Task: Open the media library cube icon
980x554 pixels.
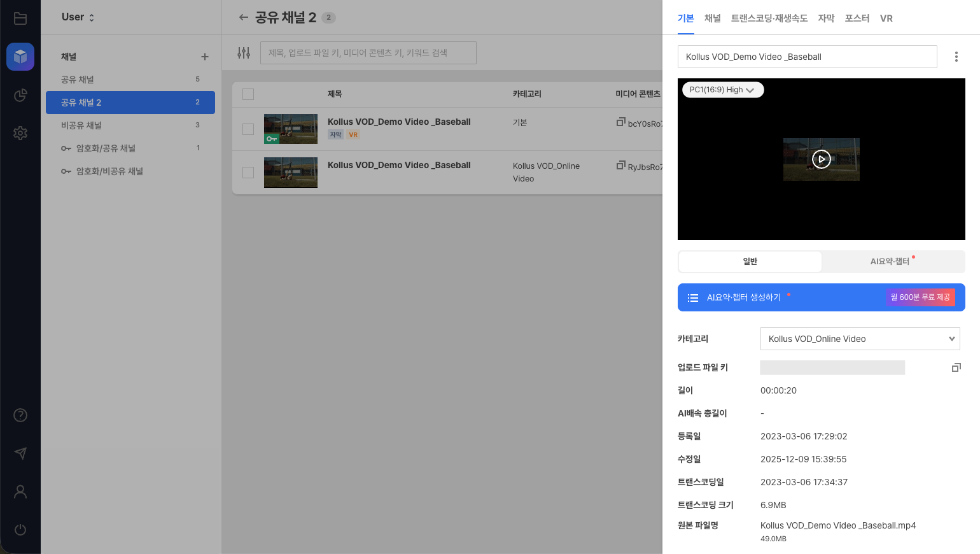Action: [20, 57]
